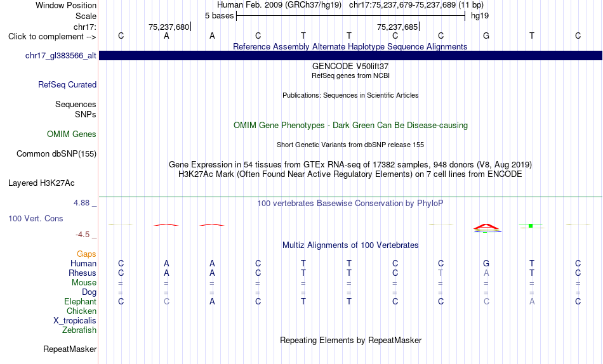This screenshot has height=364, width=603.
Task: Click the Sequences track label
Action: click(x=76, y=104)
